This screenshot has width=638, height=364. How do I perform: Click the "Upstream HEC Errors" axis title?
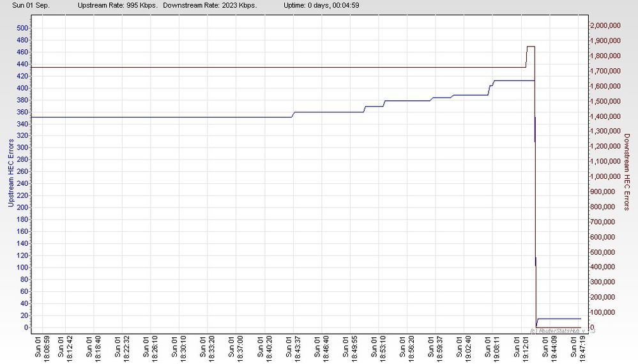[11, 173]
